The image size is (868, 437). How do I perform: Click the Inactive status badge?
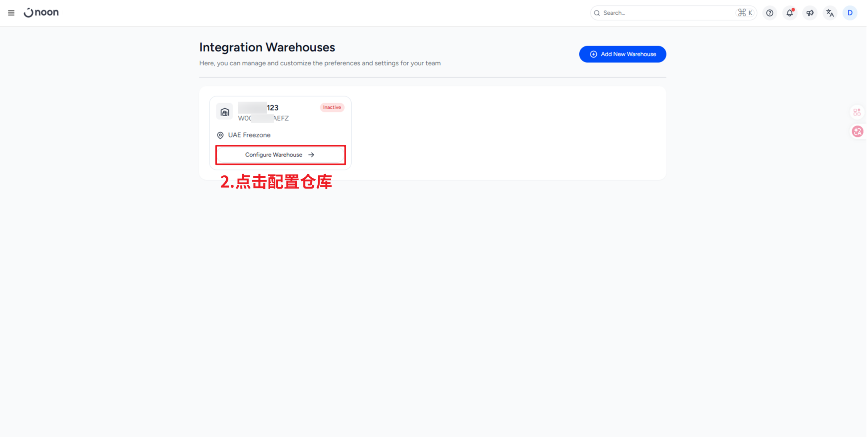[x=332, y=107]
